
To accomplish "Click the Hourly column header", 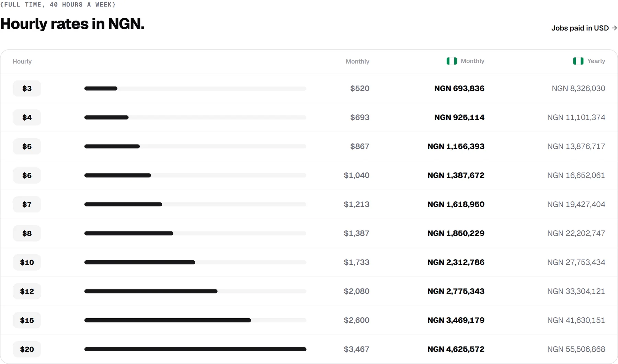I will [x=22, y=61].
